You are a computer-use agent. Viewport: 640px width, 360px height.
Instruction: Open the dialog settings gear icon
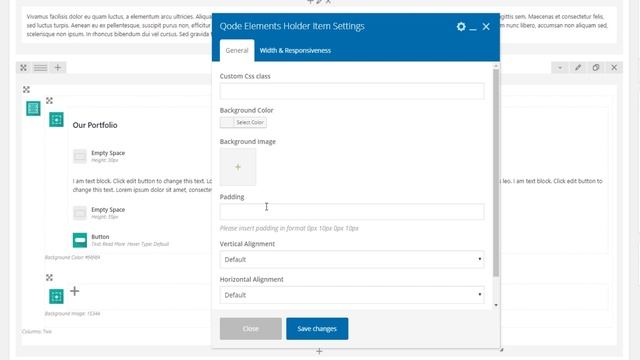(x=461, y=27)
